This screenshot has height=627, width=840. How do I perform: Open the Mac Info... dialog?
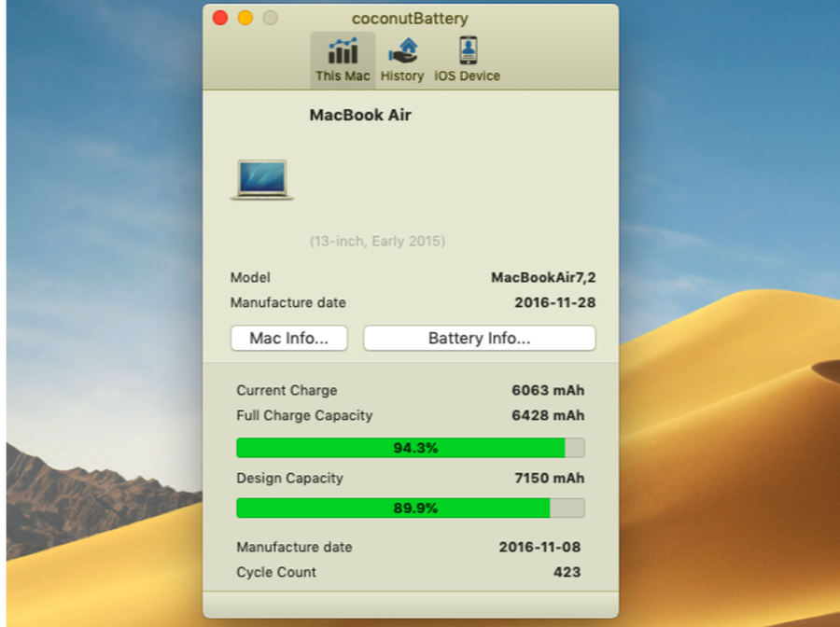coord(288,339)
